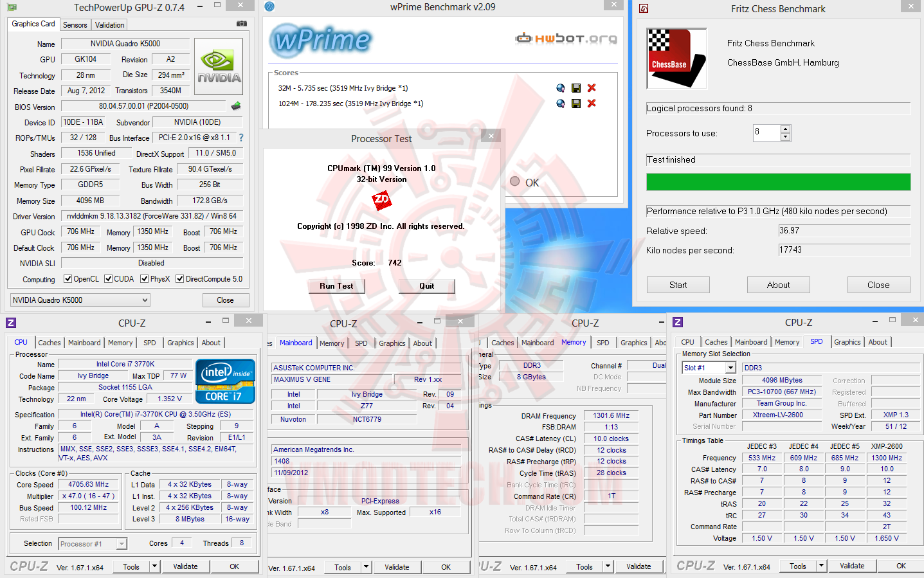
Task: Click the Intel Core i7 badge in CPU-Z
Action: tap(226, 381)
